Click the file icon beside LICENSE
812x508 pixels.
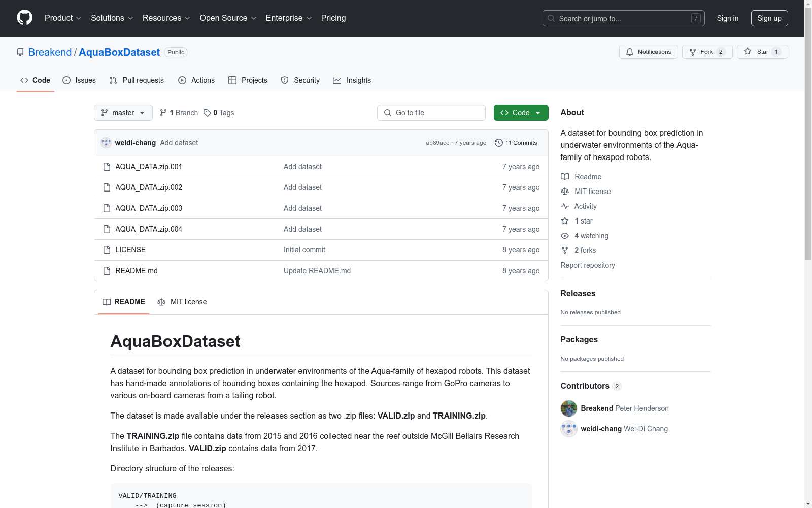107,250
